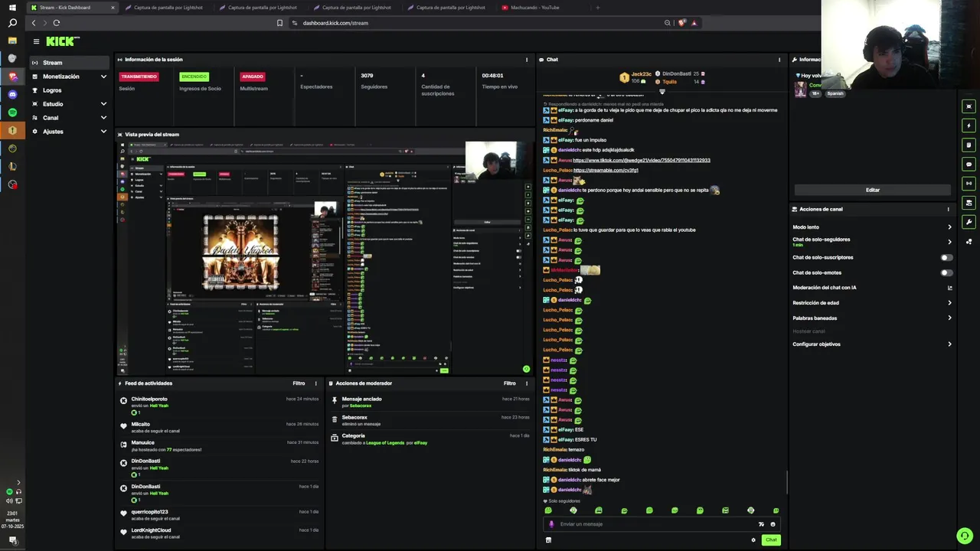Open a new browser tab
The width and height of the screenshot is (980, 551).
coord(598,8)
